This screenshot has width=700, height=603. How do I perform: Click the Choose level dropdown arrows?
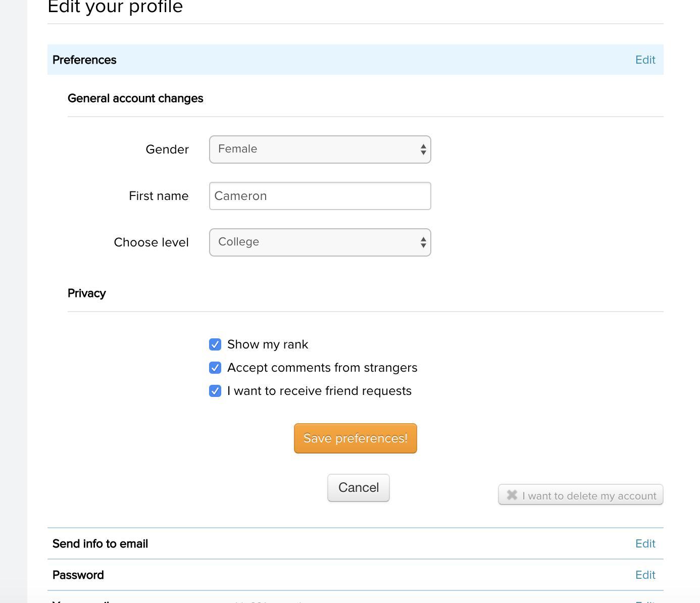(423, 242)
